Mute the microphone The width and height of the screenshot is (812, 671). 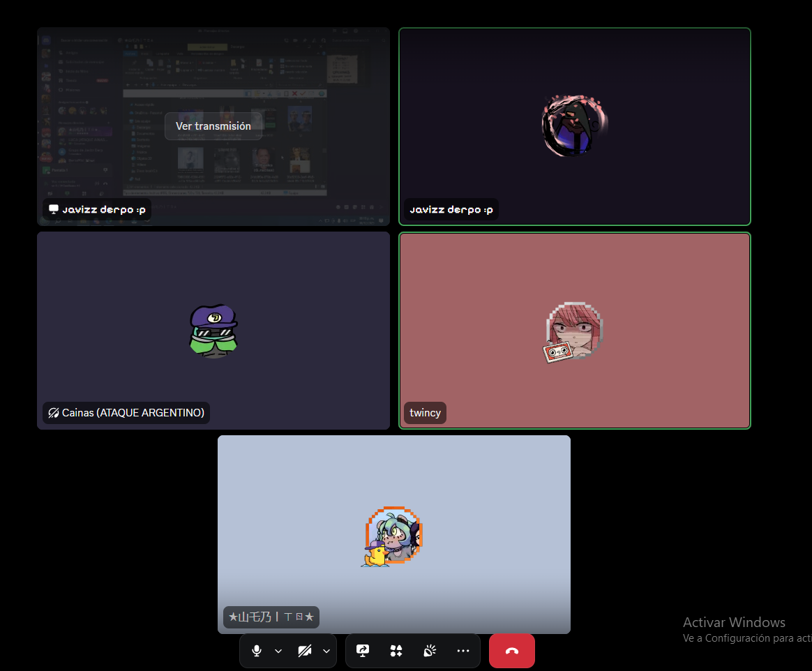click(257, 651)
